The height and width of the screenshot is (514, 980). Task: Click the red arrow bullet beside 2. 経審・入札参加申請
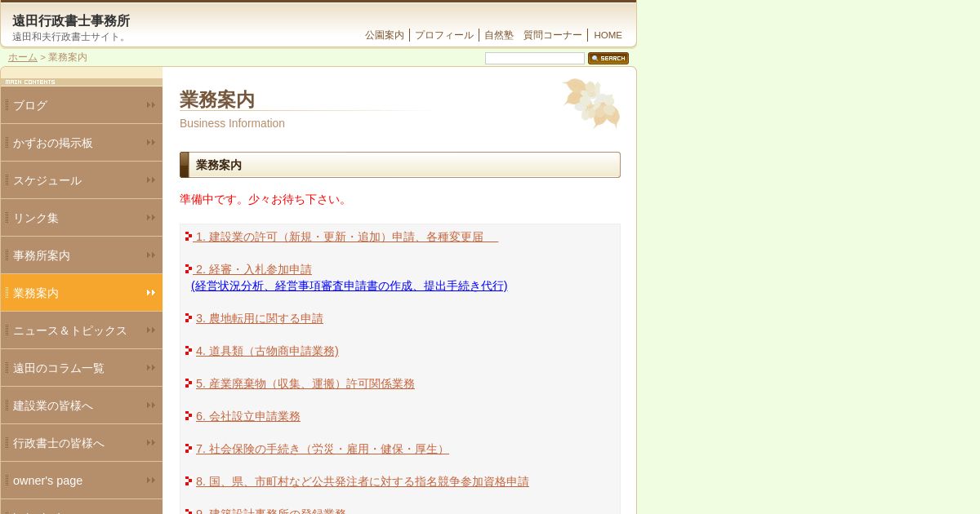click(189, 269)
